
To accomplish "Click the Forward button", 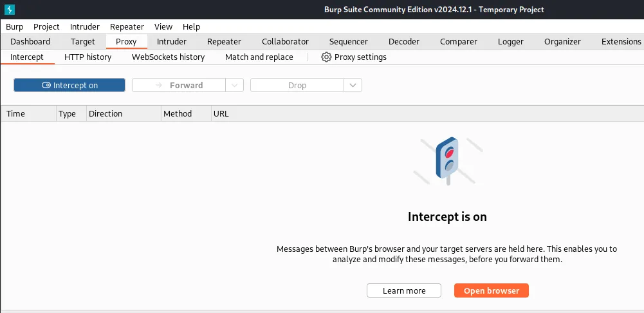I will point(179,85).
